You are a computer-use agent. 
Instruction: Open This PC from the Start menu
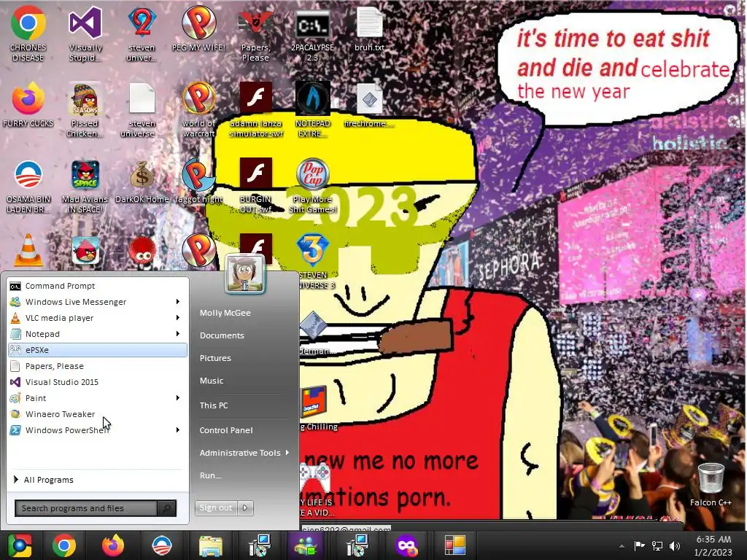coord(214,405)
